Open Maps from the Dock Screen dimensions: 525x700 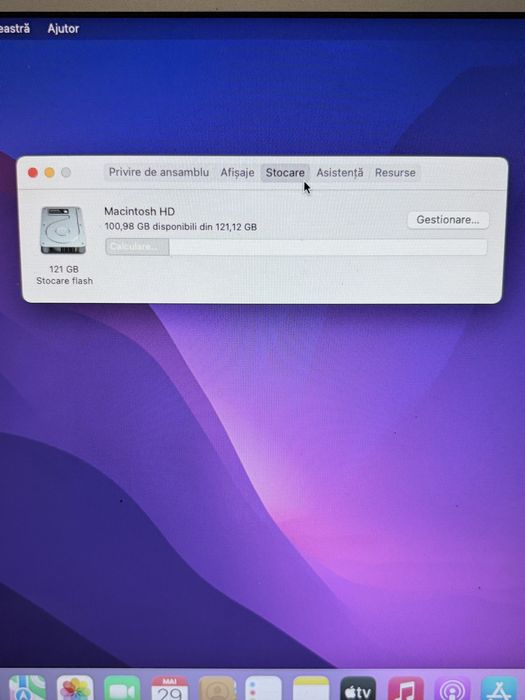27,688
